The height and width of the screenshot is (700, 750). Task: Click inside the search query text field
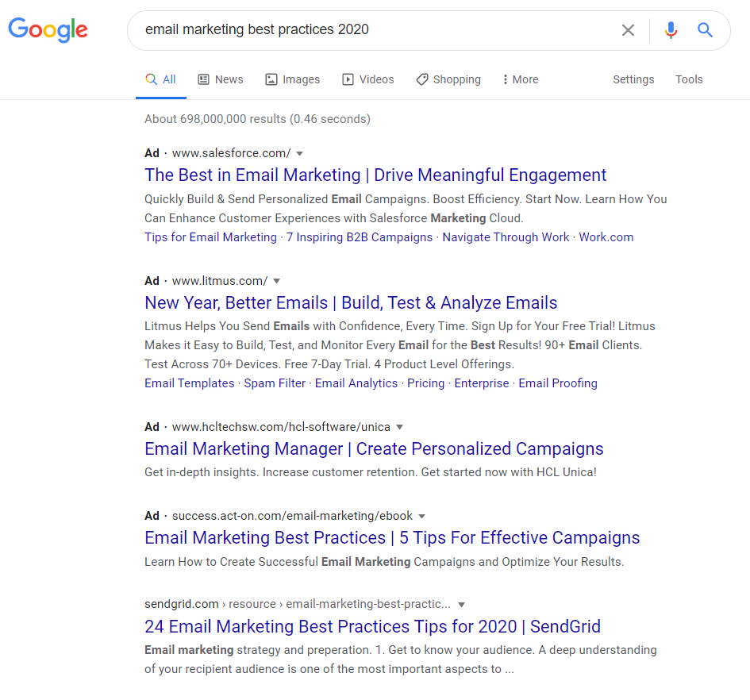pyautogui.click(x=373, y=30)
